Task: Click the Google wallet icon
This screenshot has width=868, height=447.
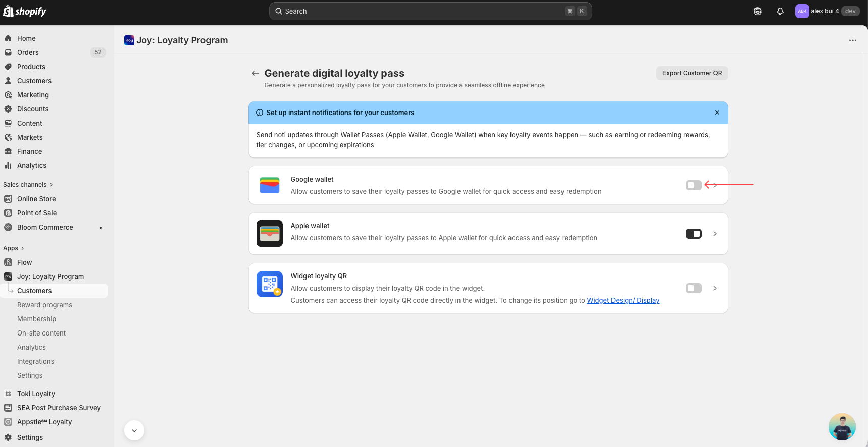Action: tap(269, 185)
